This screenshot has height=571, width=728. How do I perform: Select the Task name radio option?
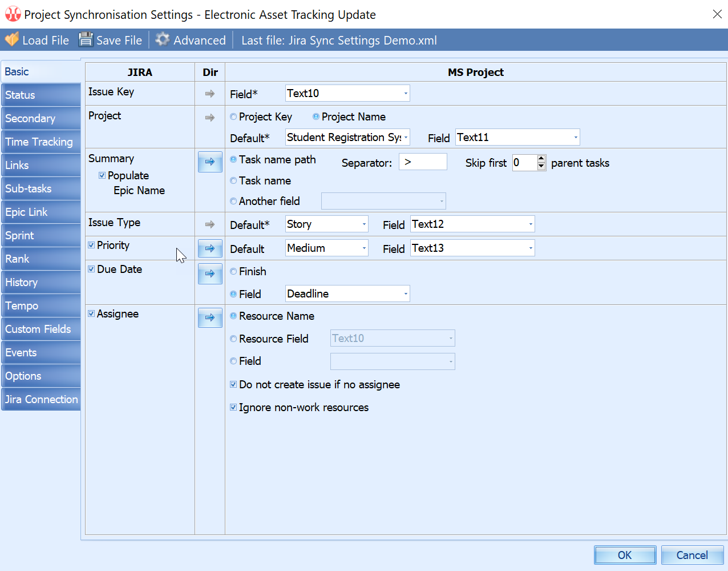233,180
